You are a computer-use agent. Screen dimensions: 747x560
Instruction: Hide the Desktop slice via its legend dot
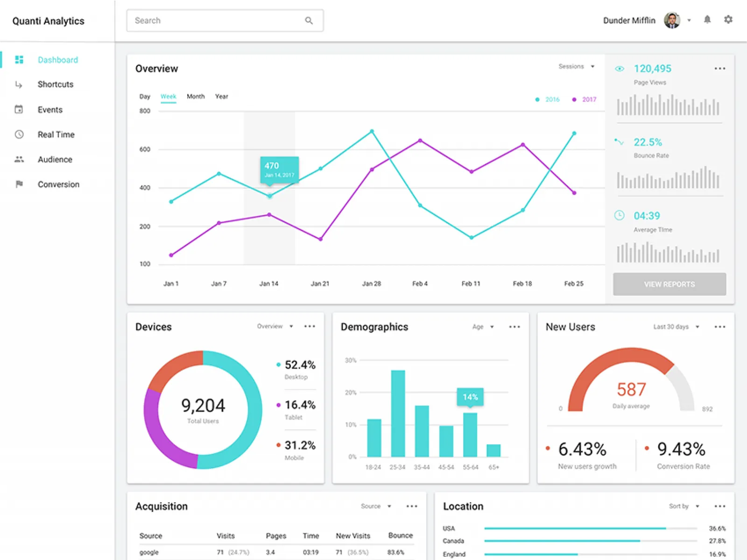(278, 364)
